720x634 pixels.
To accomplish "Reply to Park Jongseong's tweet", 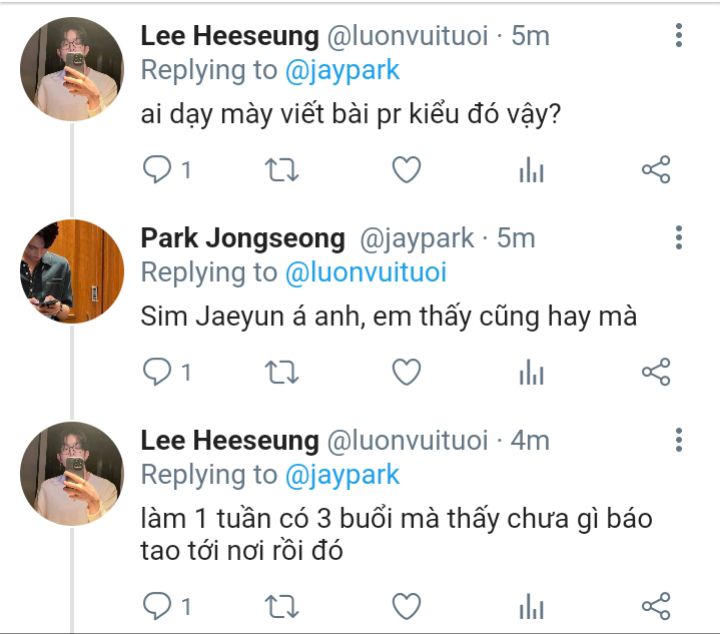I will [x=158, y=373].
